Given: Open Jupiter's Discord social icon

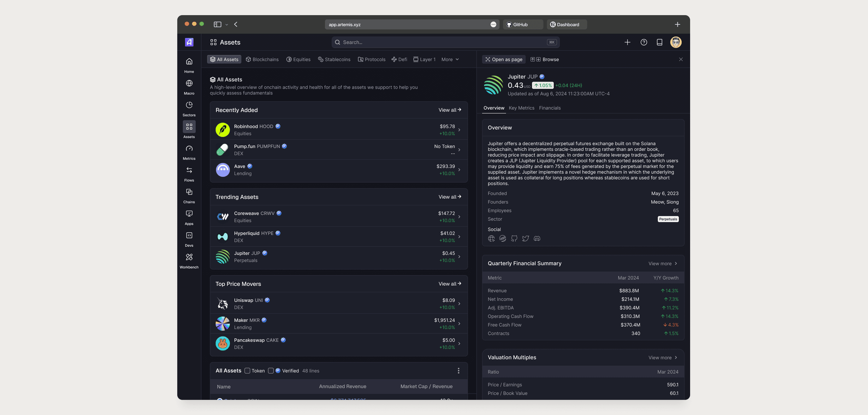Looking at the screenshot, I should click(537, 238).
